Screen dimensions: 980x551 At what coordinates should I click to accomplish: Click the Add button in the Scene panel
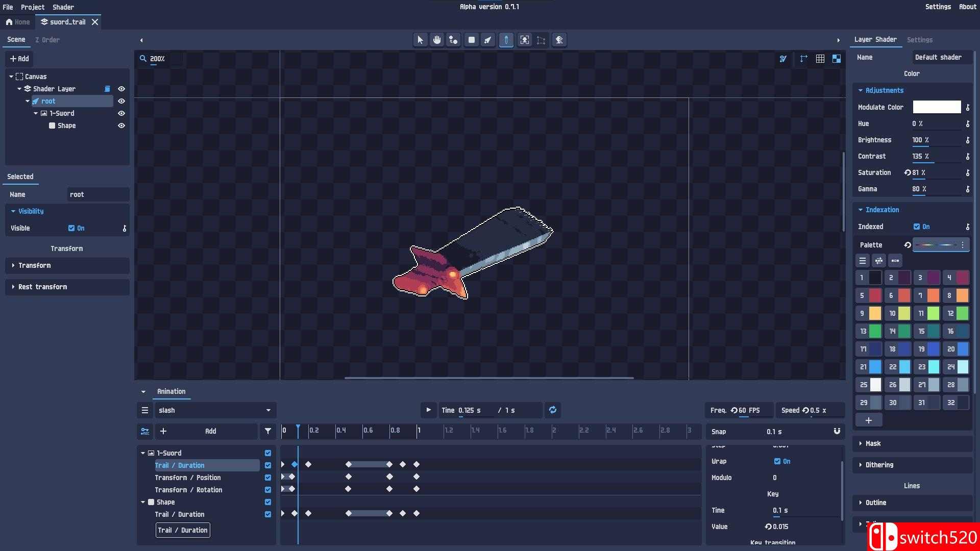pyautogui.click(x=19, y=59)
